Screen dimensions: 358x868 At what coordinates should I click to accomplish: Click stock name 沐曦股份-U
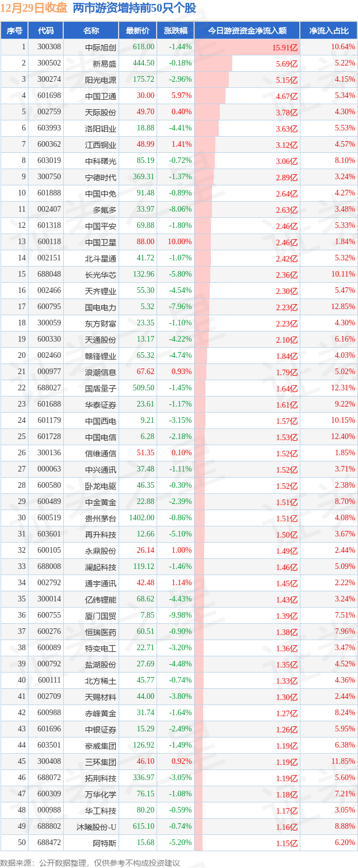[x=96, y=827]
